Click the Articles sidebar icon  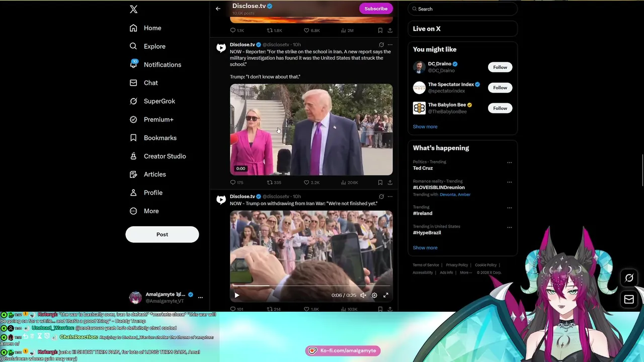pyautogui.click(x=133, y=174)
